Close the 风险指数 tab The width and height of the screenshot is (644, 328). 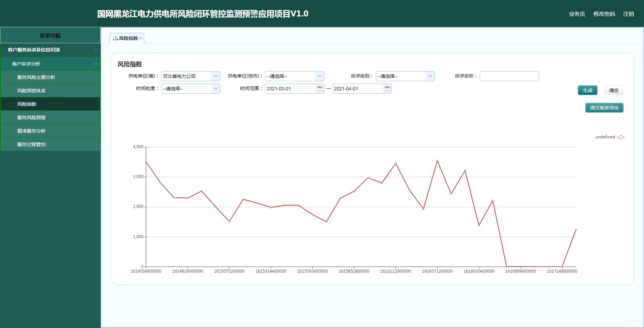141,38
